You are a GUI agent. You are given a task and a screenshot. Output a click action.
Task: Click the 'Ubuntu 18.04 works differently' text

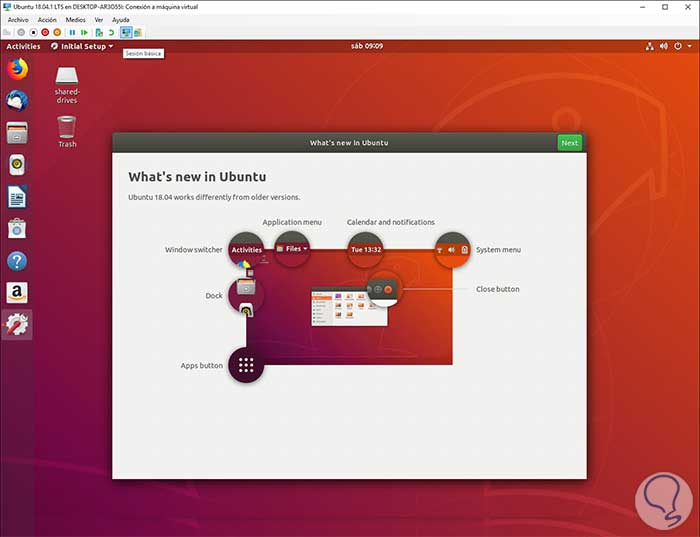[214, 197]
